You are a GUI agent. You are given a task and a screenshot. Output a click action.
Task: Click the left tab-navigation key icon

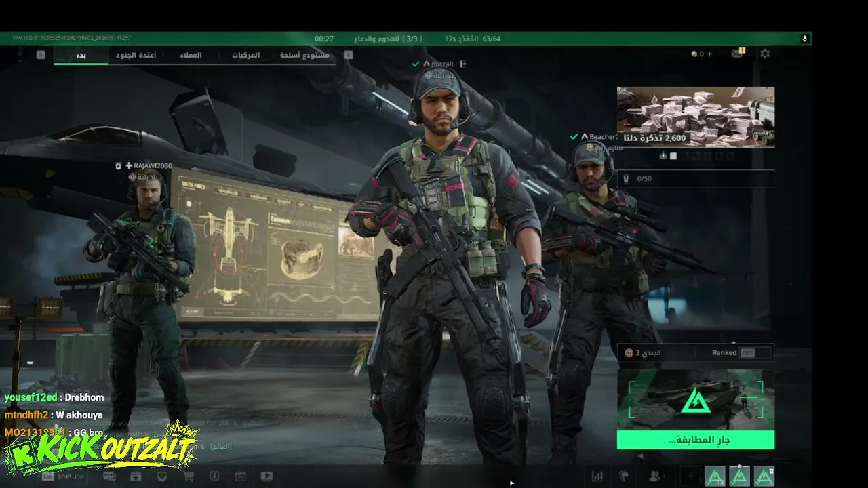(41, 55)
